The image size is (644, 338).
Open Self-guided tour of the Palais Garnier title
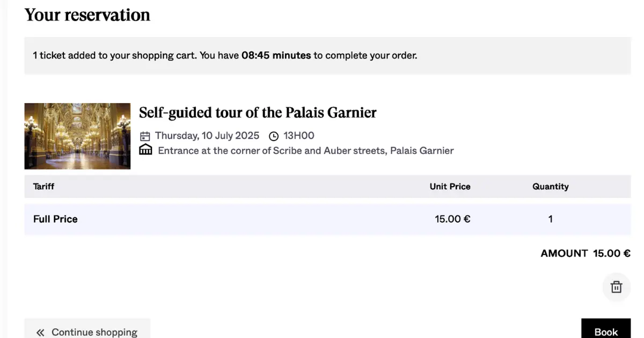[258, 113]
